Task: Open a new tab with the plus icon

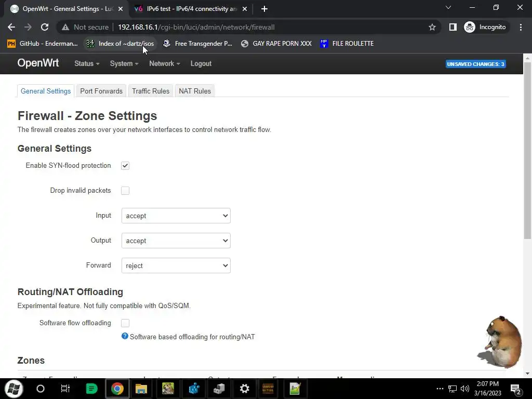Action: (x=264, y=9)
